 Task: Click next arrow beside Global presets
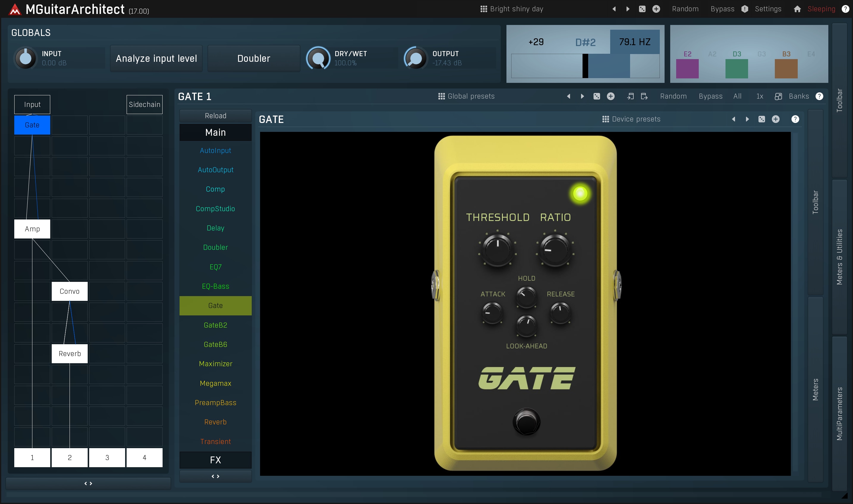coord(583,97)
